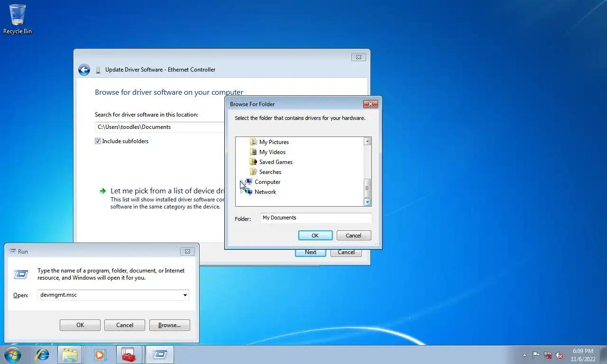Click OK in the Run dialog
Screen dimensions: 607x364
[x=80, y=325]
